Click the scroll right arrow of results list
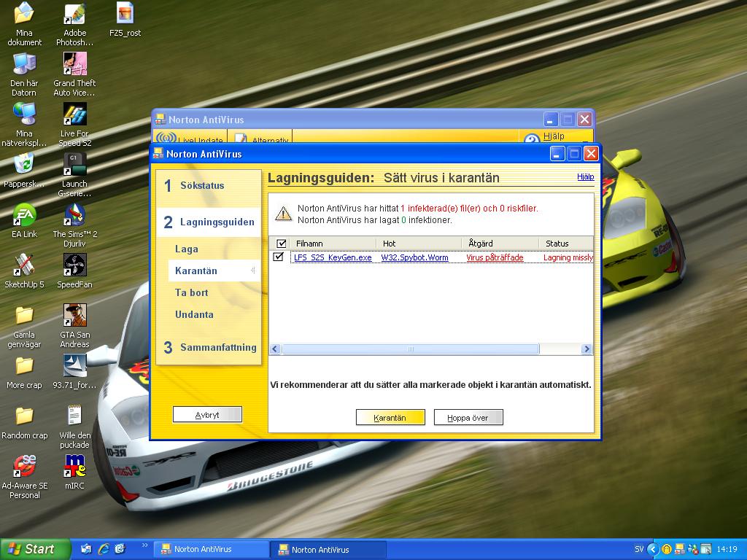Image resolution: width=747 pixels, height=560 pixels. [587, 349]
